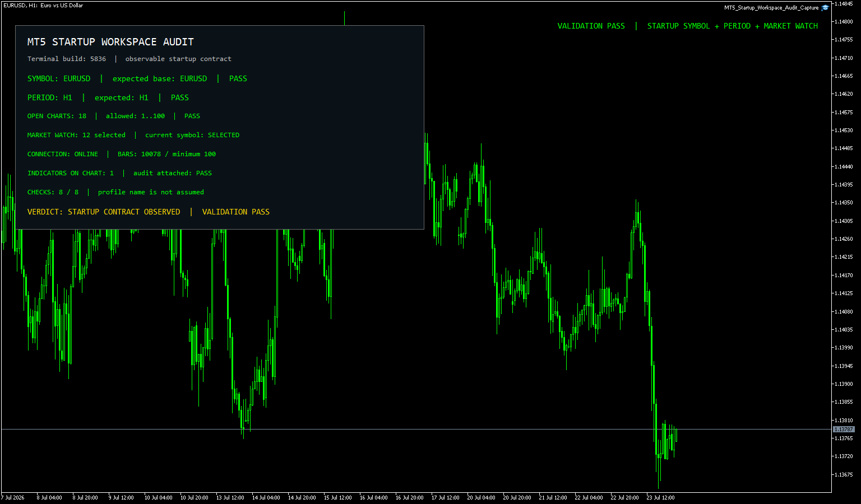Click the chart title EURUSD, H1: Euro vs US Dollar
Image resolution: width=861 pixels, height=504 pixels.
(x=43, y=6)
